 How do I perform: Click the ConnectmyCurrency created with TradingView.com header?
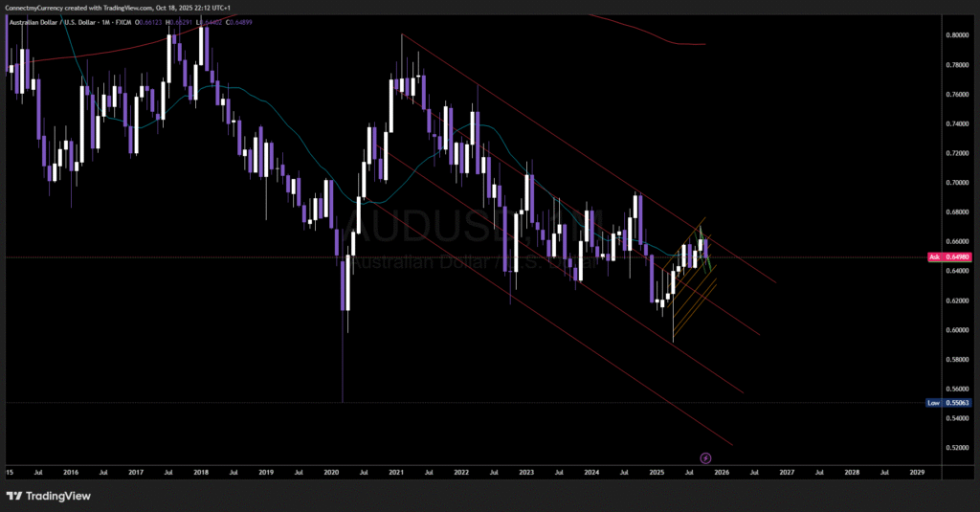(98, 8)
